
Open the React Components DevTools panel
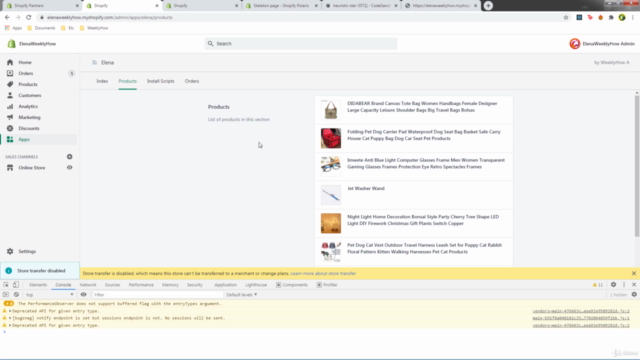pos(292,285)
